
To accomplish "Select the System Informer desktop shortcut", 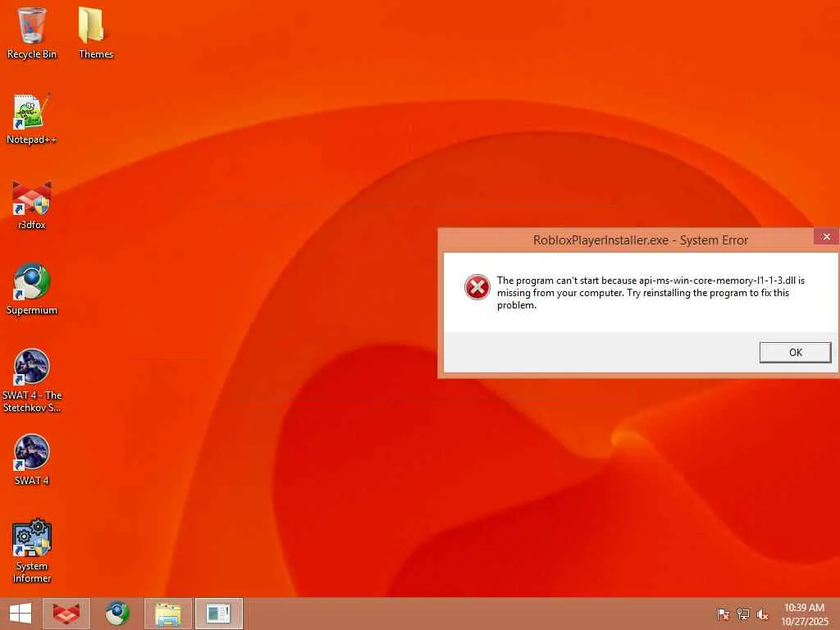I will [32, 550].
